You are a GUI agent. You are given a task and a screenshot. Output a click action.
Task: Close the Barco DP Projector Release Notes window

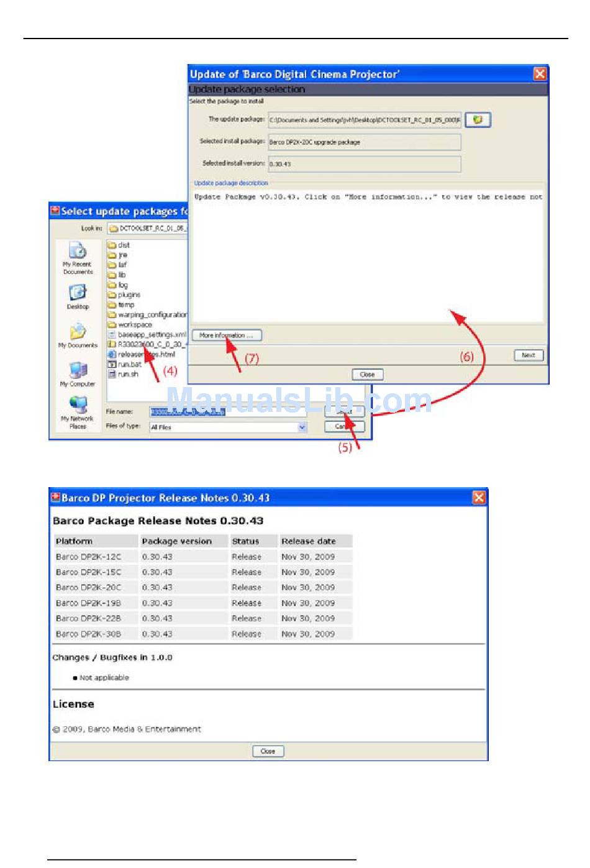pyautogui.click(x=479, y=498)
